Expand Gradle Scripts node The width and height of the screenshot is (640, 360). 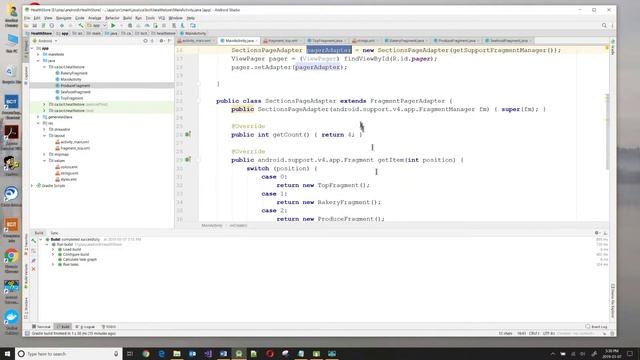[x=32, y=185]
